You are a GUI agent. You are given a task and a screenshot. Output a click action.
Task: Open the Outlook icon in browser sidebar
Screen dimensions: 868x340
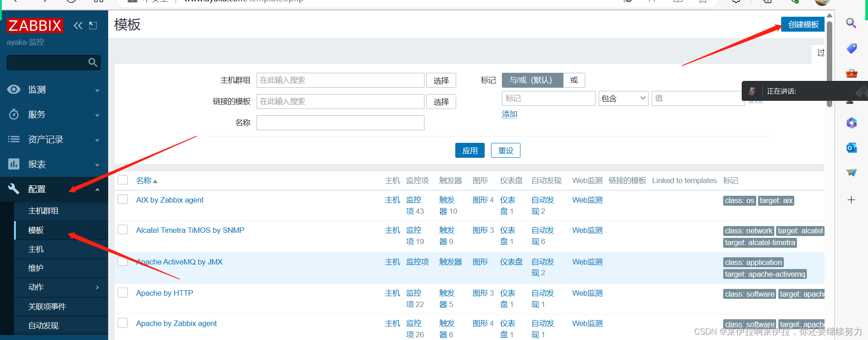click(x=851, y=147)
